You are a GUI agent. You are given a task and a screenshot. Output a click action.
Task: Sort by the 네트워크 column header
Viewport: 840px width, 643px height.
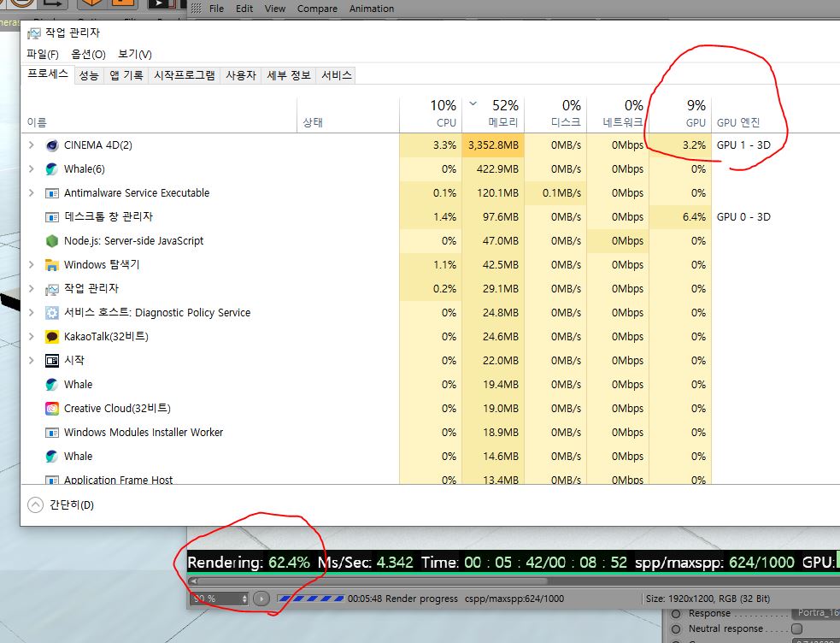618,114
